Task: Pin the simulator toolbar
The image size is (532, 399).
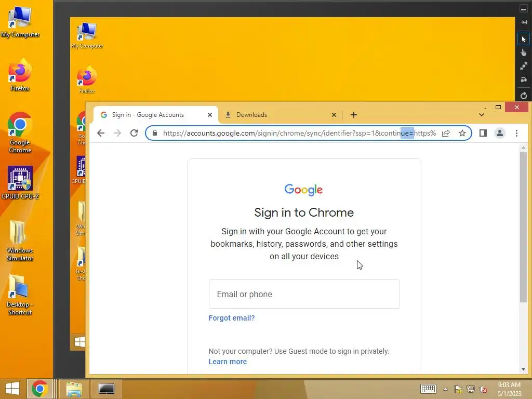Action: [x=524, y=22]
